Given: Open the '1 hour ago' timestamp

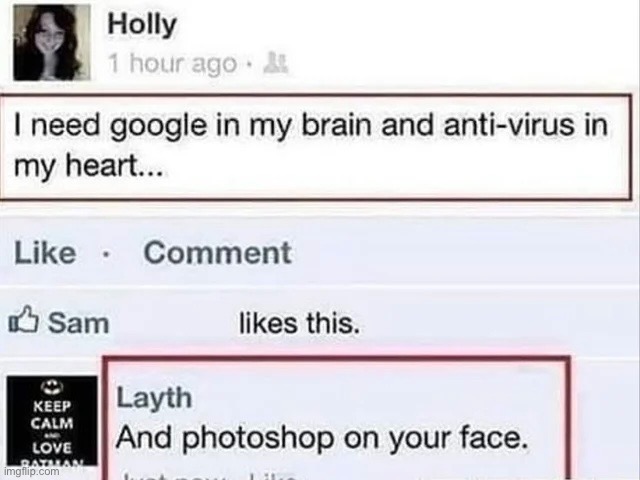Looking at the screenshot, I should 172,64.
